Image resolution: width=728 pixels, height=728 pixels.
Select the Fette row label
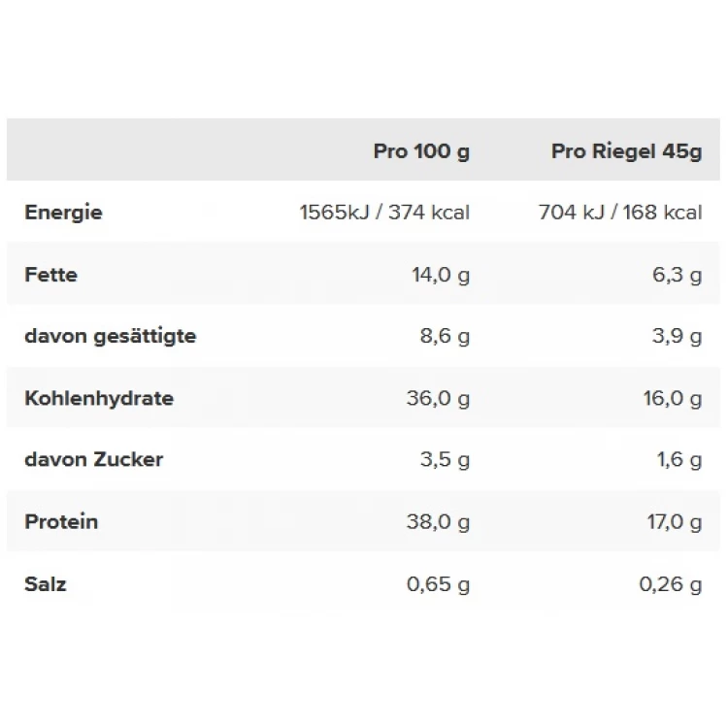click(51, 275)
